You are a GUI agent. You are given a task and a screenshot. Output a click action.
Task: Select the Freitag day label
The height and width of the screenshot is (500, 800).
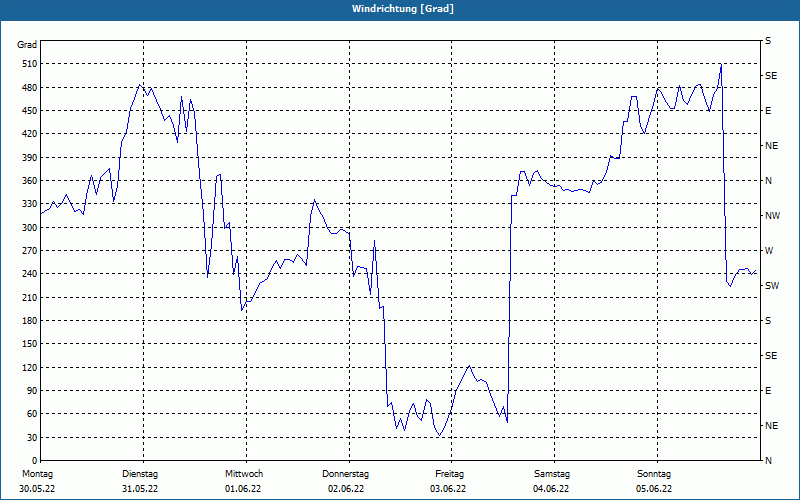pyautogui.click(x=449, y=474)
